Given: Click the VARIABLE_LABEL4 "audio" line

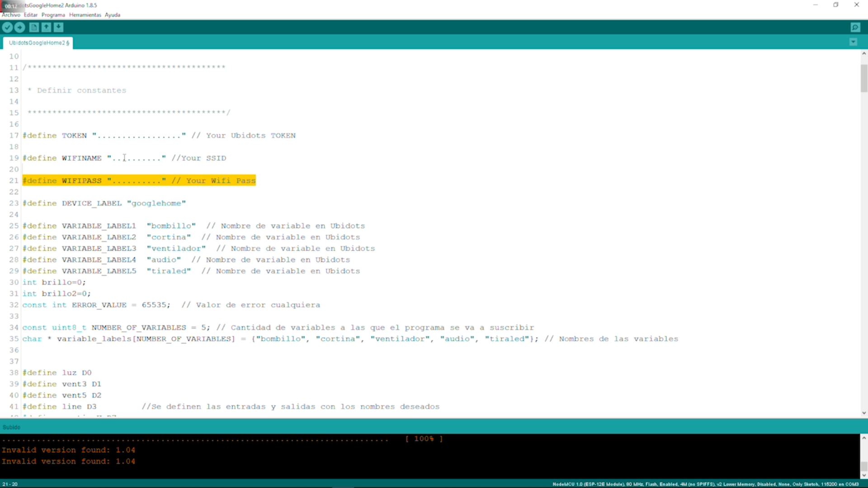Looking at the screenshot, I should click(x=186, y=260).
